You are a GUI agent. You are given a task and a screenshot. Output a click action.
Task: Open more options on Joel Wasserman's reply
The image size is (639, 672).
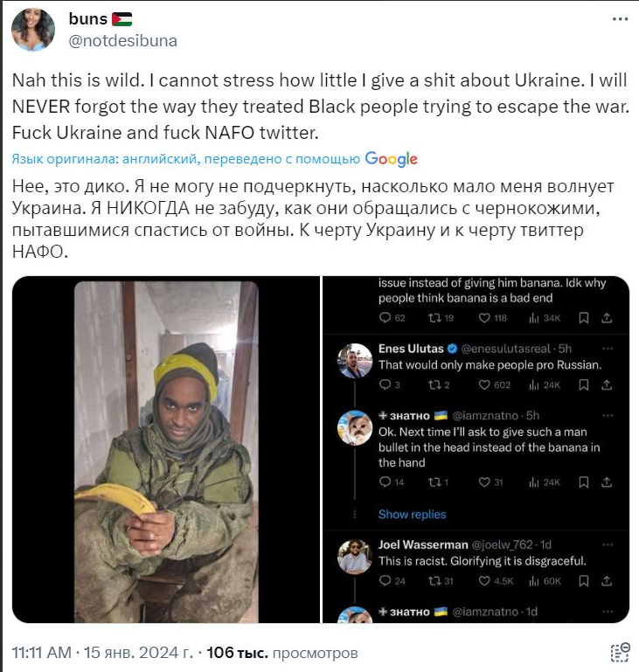[610, 544]
